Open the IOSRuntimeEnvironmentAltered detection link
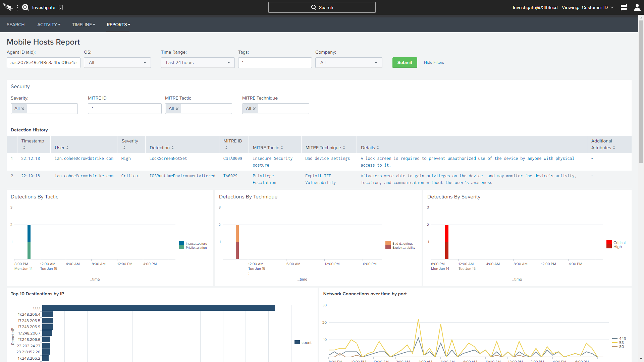 tap(182, 176)
